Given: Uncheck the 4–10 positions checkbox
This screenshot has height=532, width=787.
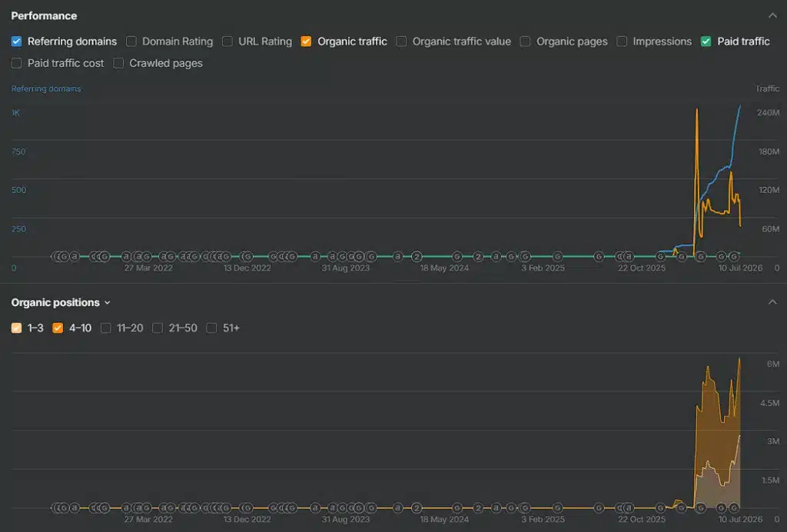Looking at the screenshot, I should point(58,328).
